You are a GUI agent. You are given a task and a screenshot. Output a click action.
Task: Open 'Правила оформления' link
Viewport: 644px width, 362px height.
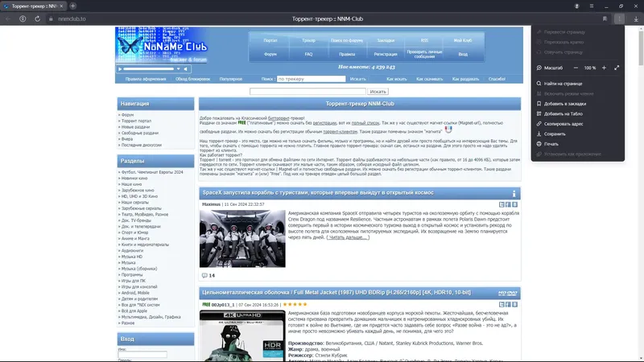pyautogui.click(x=146, y=79)
